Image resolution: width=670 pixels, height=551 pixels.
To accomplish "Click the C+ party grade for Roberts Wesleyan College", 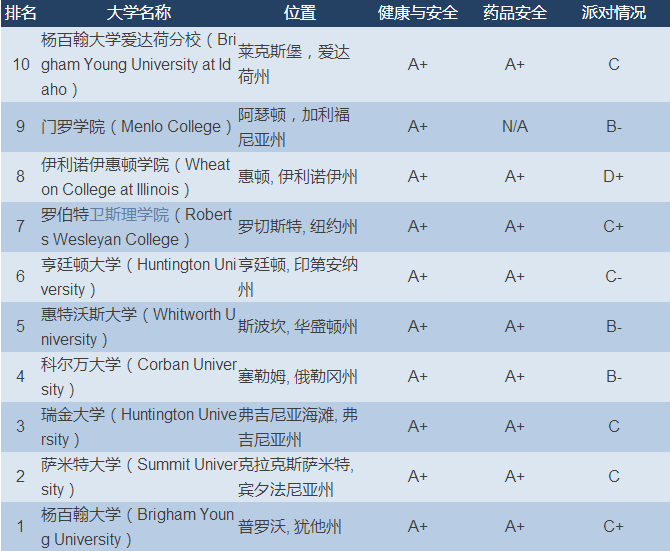I will point(614,227).
